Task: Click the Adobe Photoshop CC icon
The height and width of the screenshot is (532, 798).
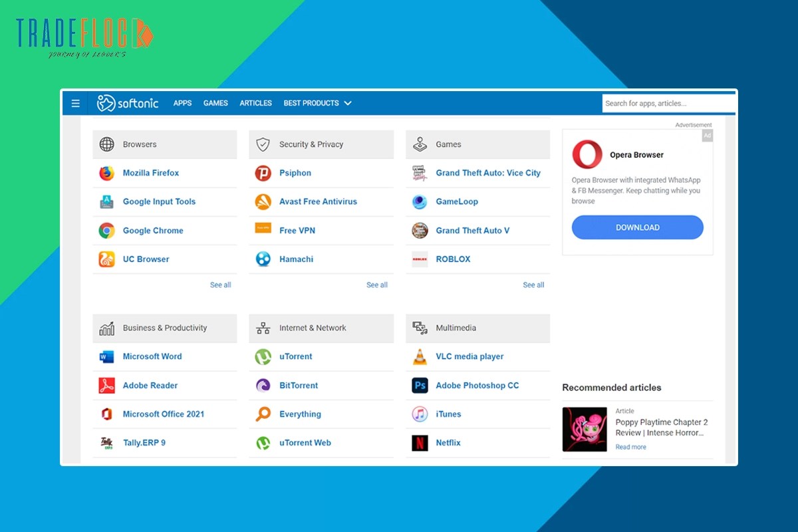Action: coord(420,386)
